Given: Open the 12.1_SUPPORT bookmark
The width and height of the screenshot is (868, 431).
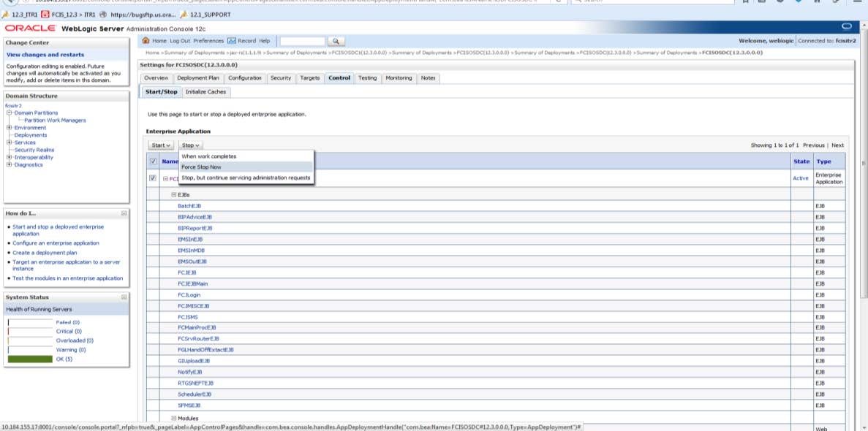Looking at the screenshot, I should (205, 15).
